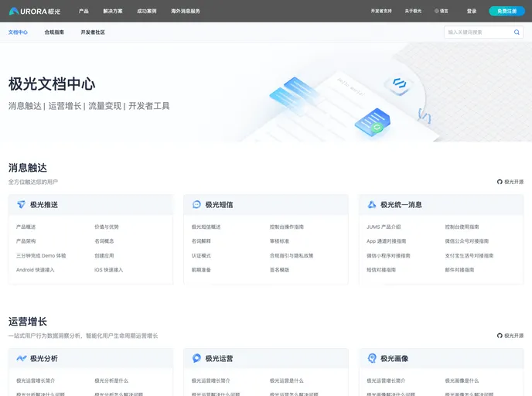Open 名词概念 under 极光推送
This screenshot has height=396, width=532.
pos(104,241)
